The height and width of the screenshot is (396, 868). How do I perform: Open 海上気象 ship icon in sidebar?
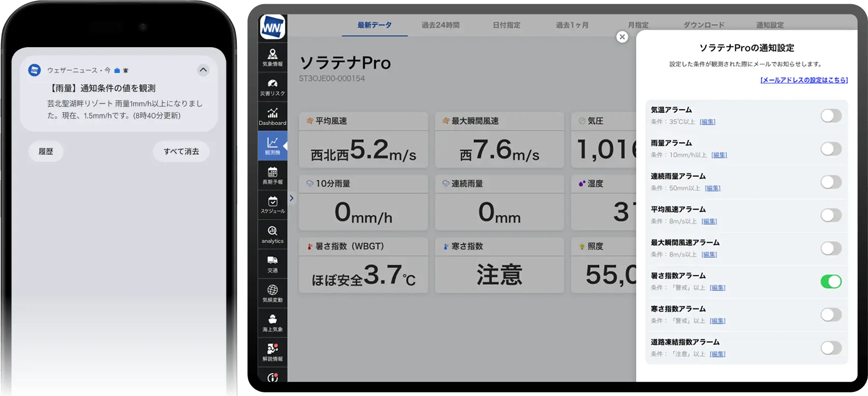[273, 322]
